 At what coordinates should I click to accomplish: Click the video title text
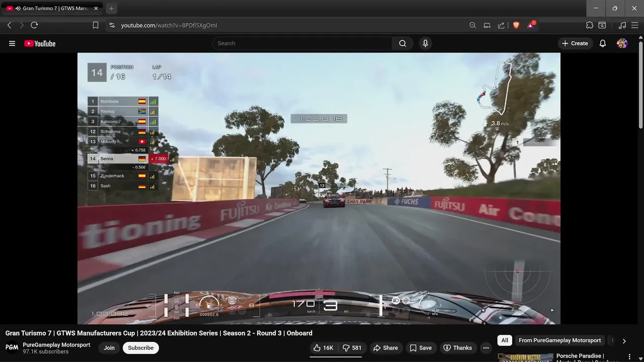(x=159, y=333)
